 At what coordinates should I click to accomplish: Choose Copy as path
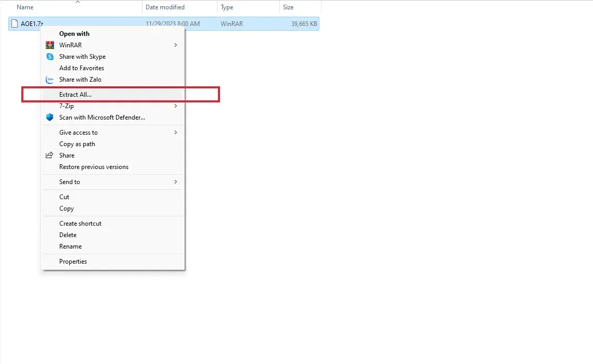point(77,144)
